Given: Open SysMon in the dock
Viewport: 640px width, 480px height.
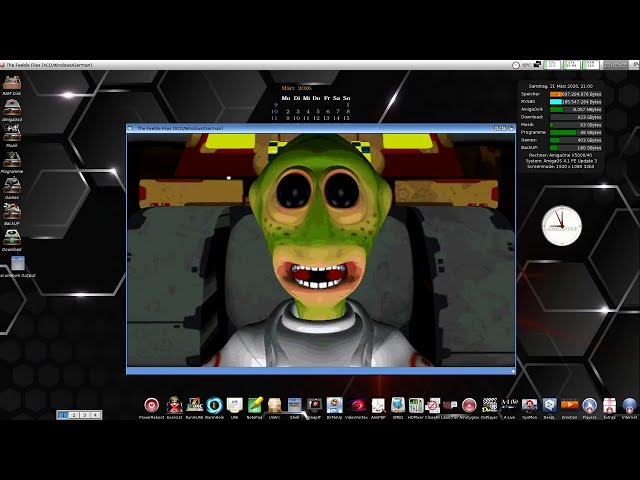Looking at the screenshot, I should point(529,405).
